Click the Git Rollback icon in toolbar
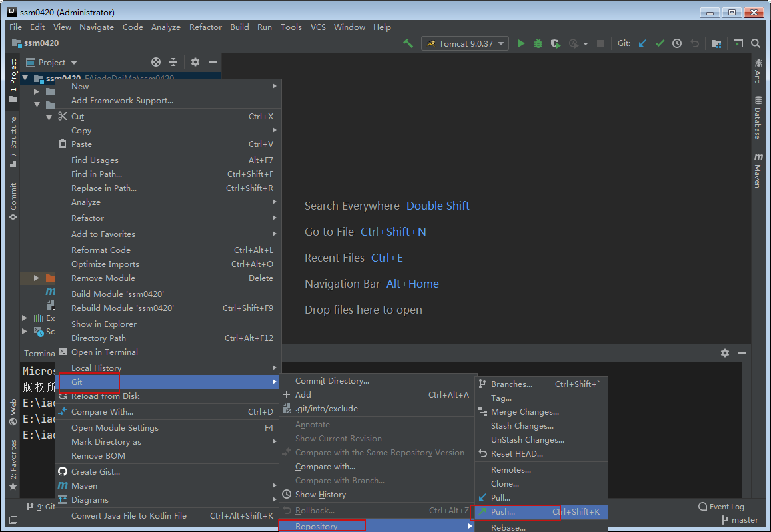This screenshot has width=771, height=532. click(x=695, y=43)
